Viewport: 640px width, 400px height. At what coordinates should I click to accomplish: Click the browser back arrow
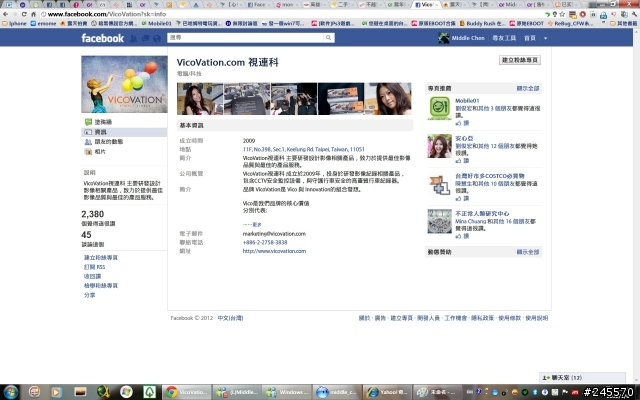(x=5, y=14)
